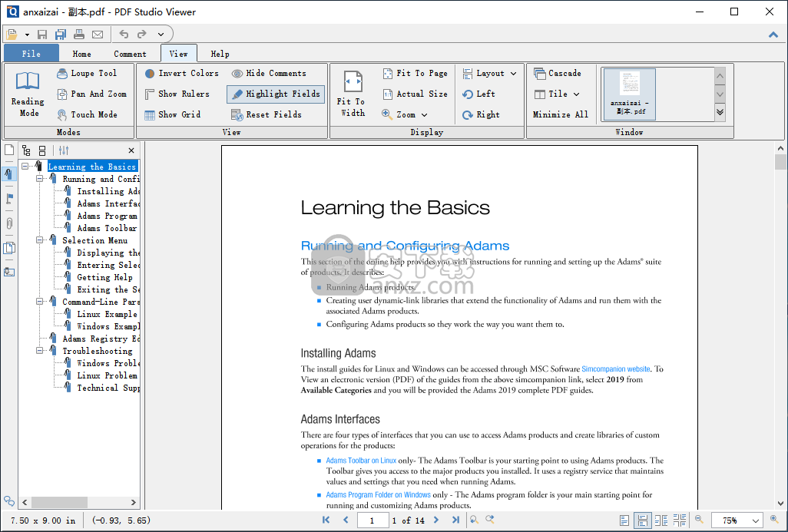Open Reading Mode
This screenshot has height=532, width=788.
28,94
